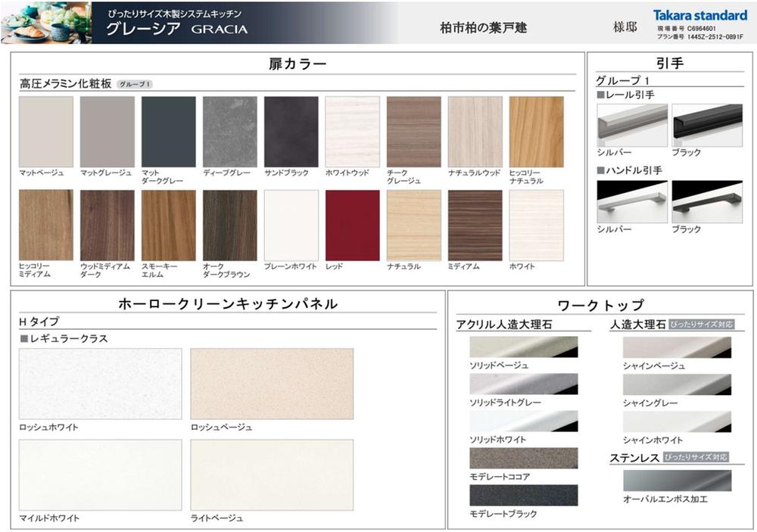Select the ソリッドベージュ worktop sample
The width and height of the screenshot is (757, 532).
(523, 347)
